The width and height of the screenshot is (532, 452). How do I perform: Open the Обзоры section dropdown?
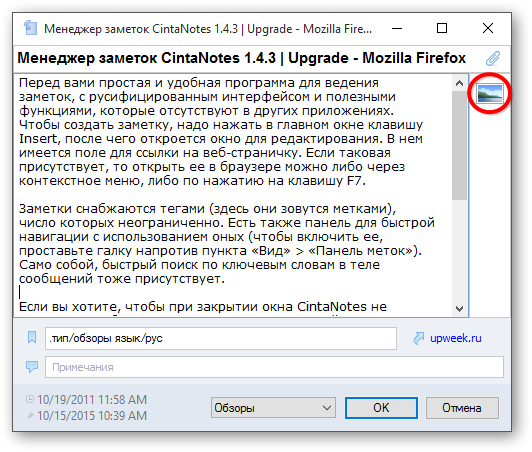click(273, 408)
